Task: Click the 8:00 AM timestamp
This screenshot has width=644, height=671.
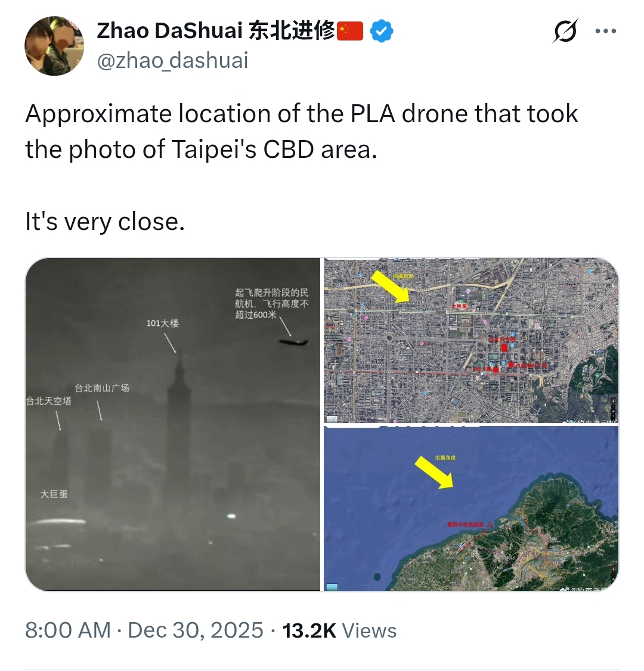Action: click(67, 630)
